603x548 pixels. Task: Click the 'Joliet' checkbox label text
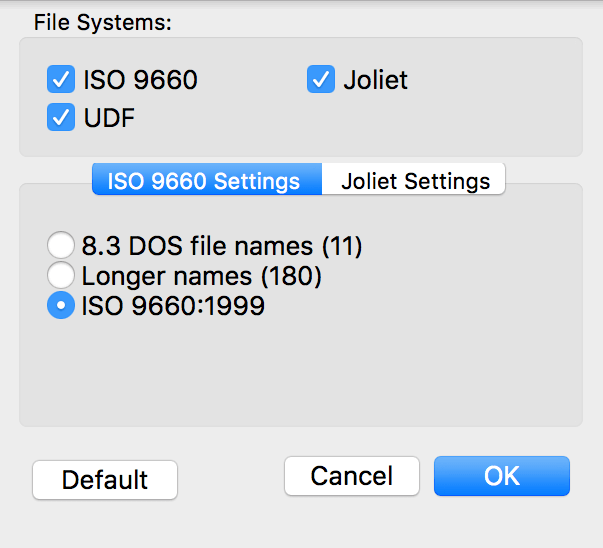(375, 80)
